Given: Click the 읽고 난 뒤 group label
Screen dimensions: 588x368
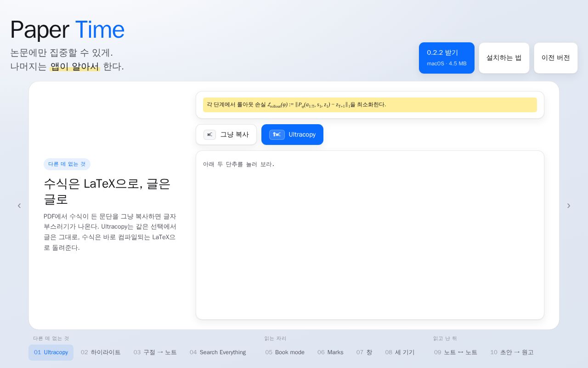Looking at the screenshot, I should point(445,339).
